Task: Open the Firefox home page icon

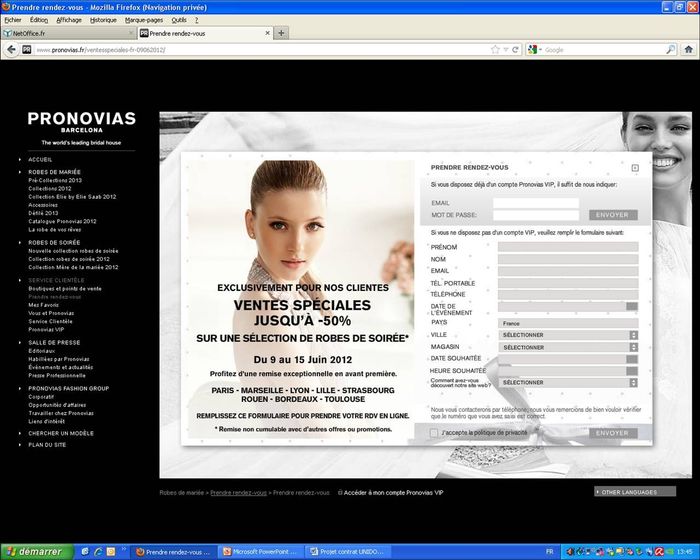Action: tap(689, 50)
